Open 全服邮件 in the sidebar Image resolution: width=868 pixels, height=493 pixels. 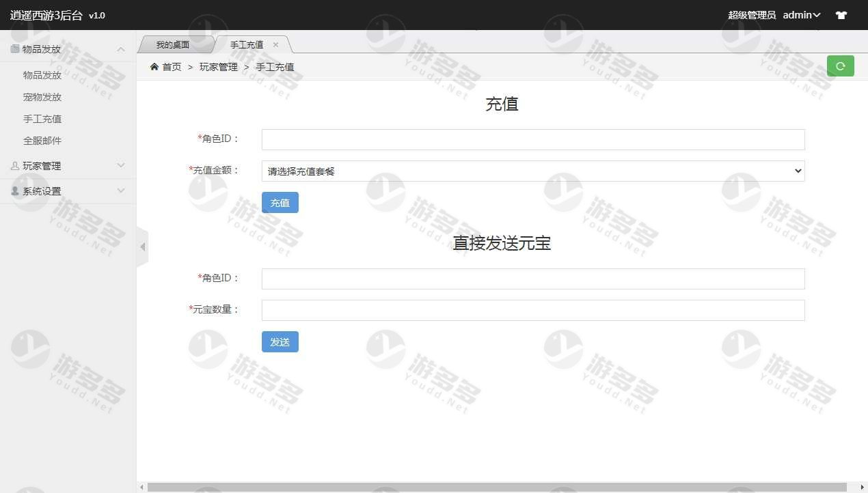tap(42, 141)
